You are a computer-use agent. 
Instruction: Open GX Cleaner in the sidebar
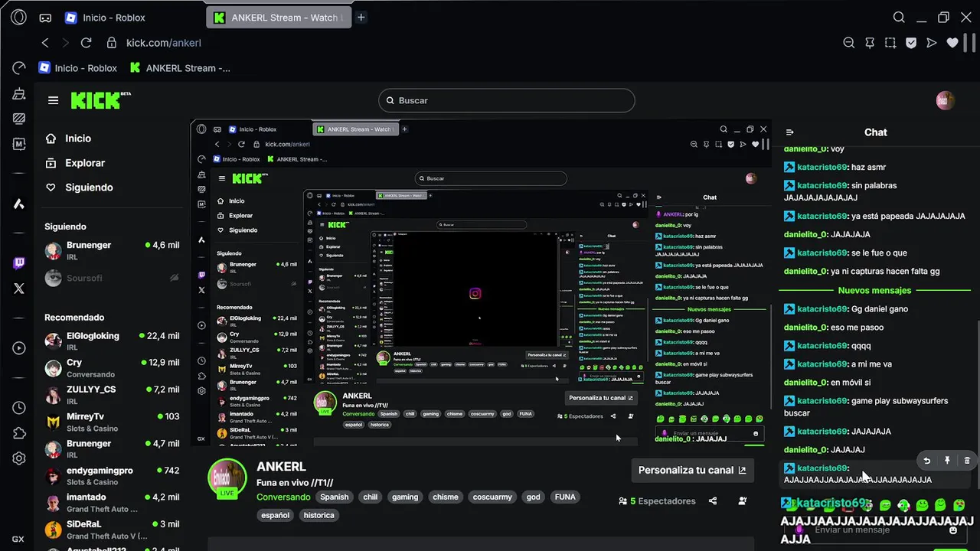click(19, 93)
